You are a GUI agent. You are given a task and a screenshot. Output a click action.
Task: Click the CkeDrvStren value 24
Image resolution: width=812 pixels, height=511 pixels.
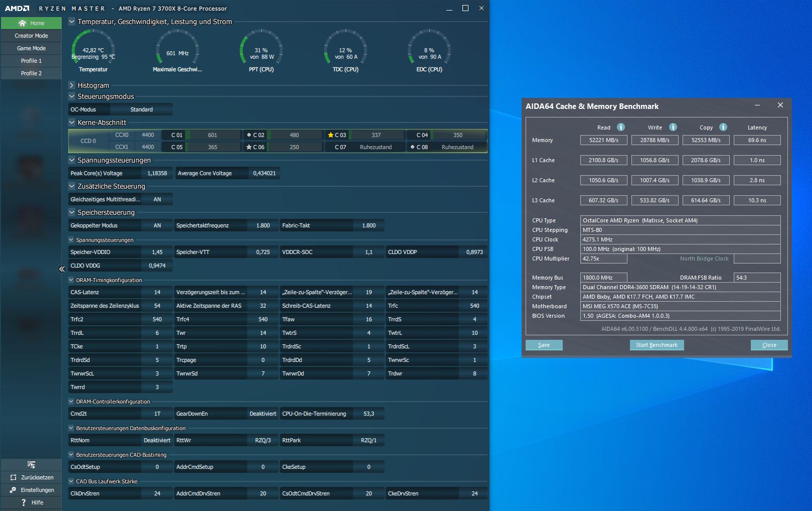click(474, 493)
